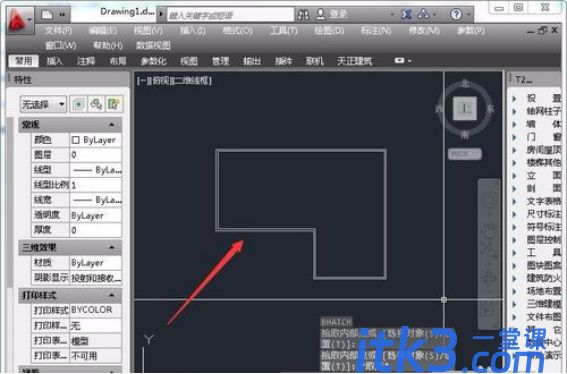The image size is (567, 374).
Task: Click the 透明度 ByLayer value
Action: pos(95,215)
